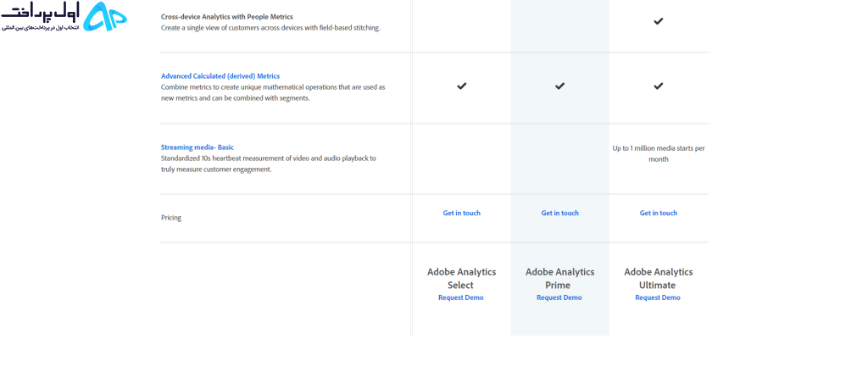The width and height of the screenshot is (868, 372).
Task: Click Advanced Calculated Metrics checkmark for Select
Action: 462,86
